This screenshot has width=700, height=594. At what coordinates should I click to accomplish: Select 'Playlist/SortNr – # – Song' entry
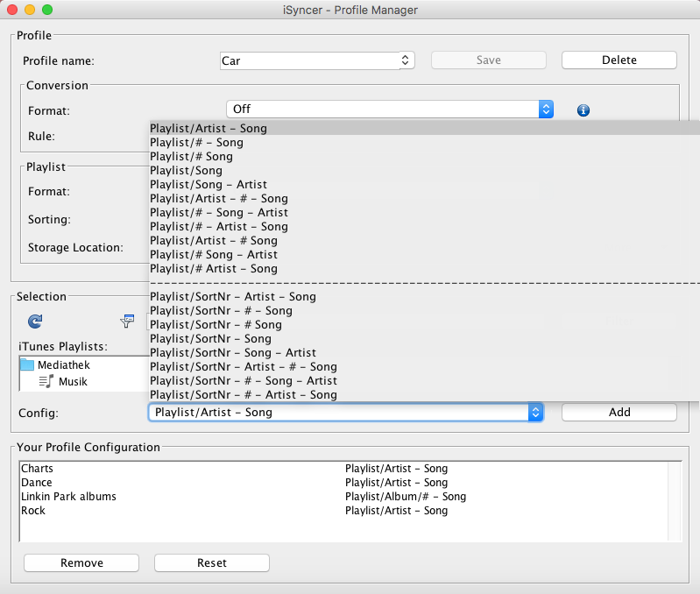click(x=424, y=311)
